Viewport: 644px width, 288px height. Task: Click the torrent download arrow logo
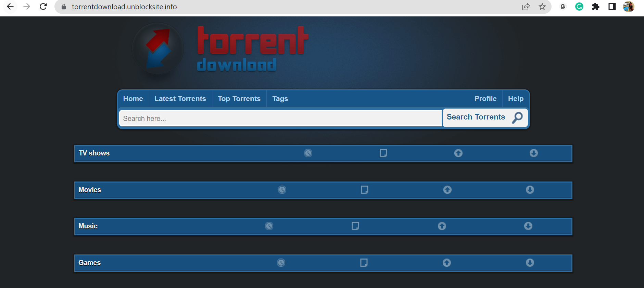(158, 49)
